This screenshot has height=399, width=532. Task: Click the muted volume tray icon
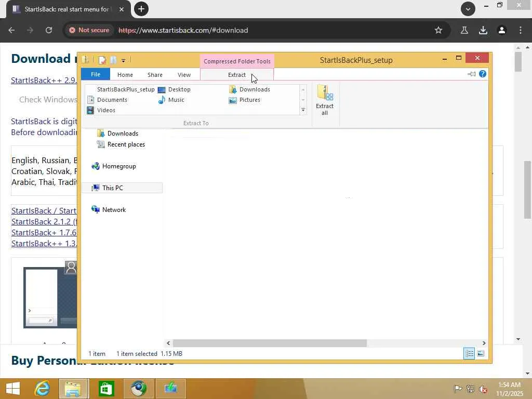point(483,389)
